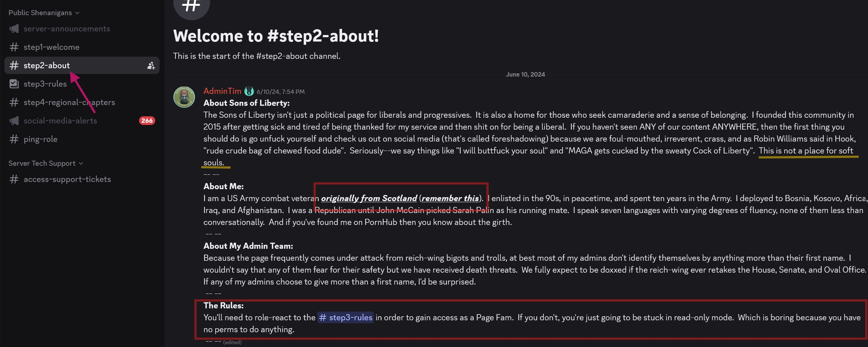
Task: Click the hash icon beside ping-role
Action: 14,139
